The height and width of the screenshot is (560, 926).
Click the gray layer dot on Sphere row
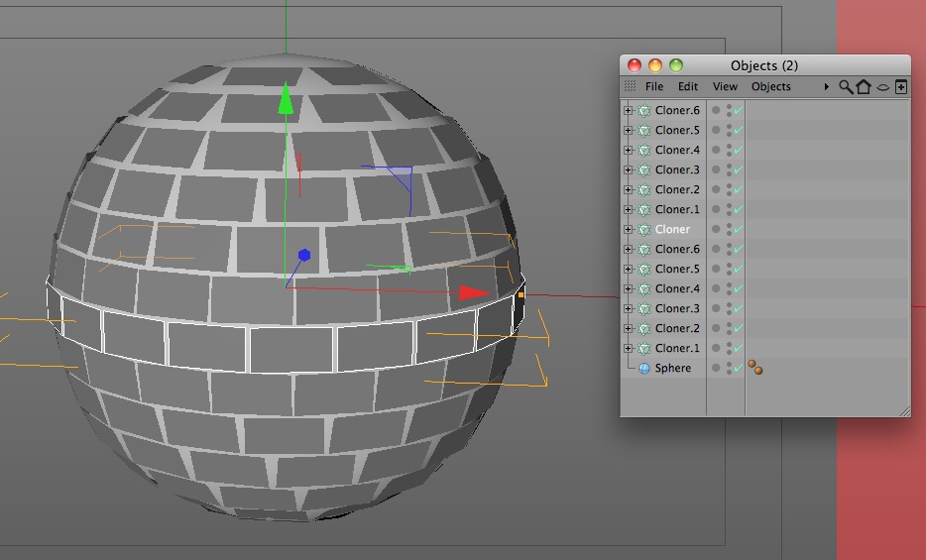coord(716,368)
